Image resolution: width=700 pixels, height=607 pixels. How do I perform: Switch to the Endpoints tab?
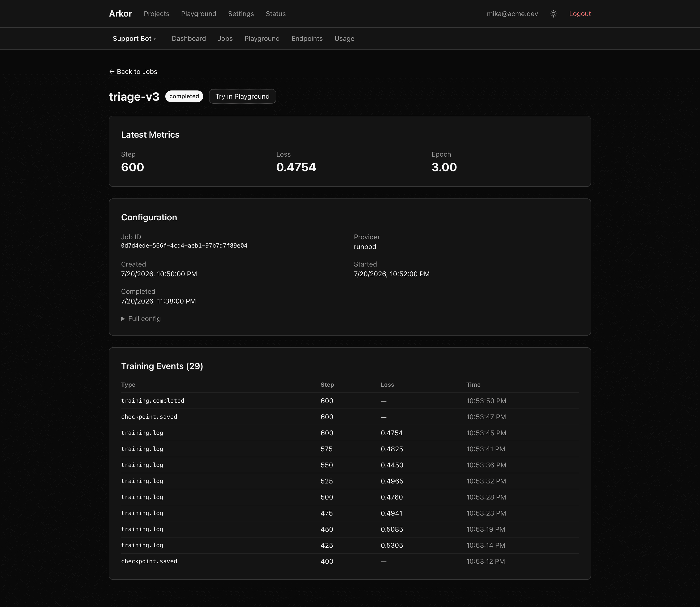coord(307,39)
